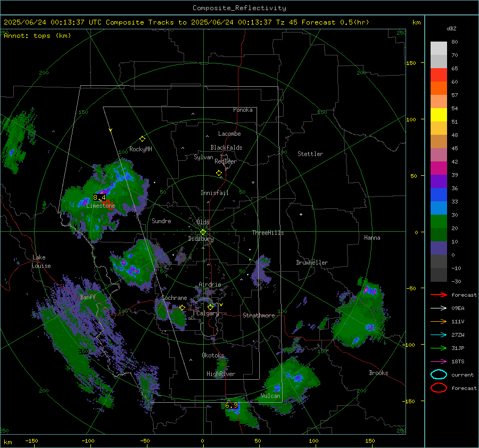Click the red forecast track near Limestone

(x=108, y=203)
